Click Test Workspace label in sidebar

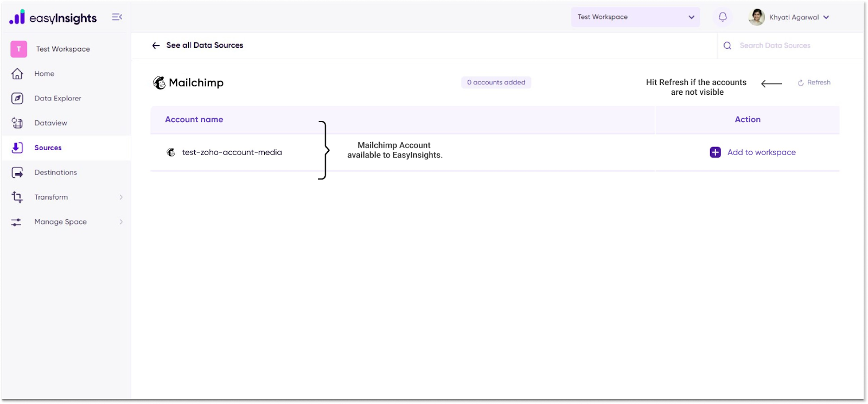[x=63, y=49]
